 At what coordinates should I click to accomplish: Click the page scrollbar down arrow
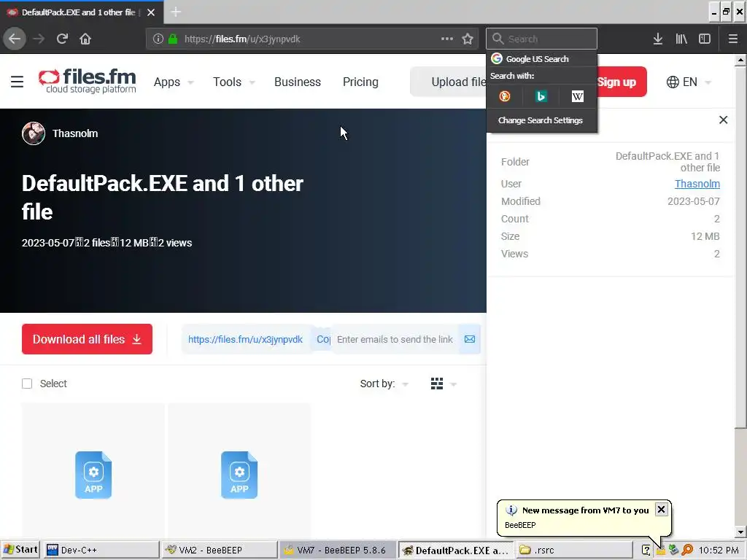(x=740, y=532)
